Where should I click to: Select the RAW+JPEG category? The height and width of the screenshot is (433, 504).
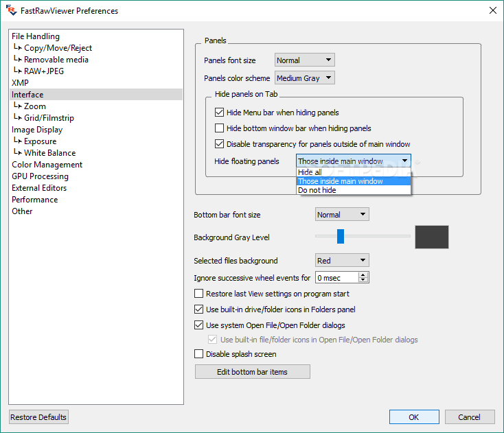pyautogui.click(x=96, y=71)
